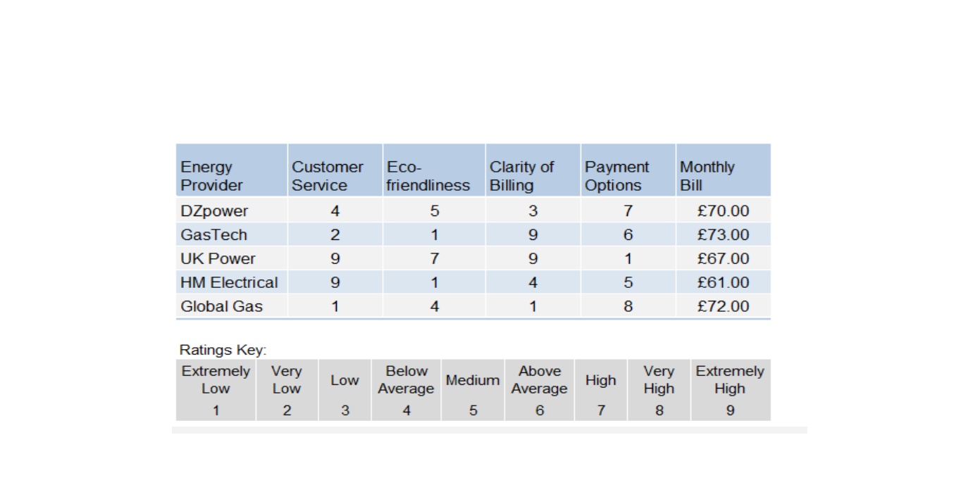This screenshot has height=504, width=980.
Task: Click the Payment Options column header
Action: tap(628, 170)
